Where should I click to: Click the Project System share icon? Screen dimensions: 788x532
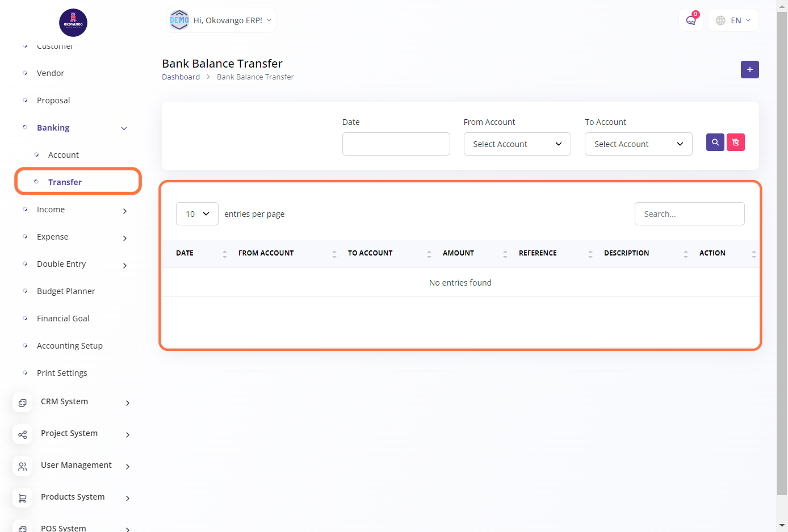[x=23, y=434]
